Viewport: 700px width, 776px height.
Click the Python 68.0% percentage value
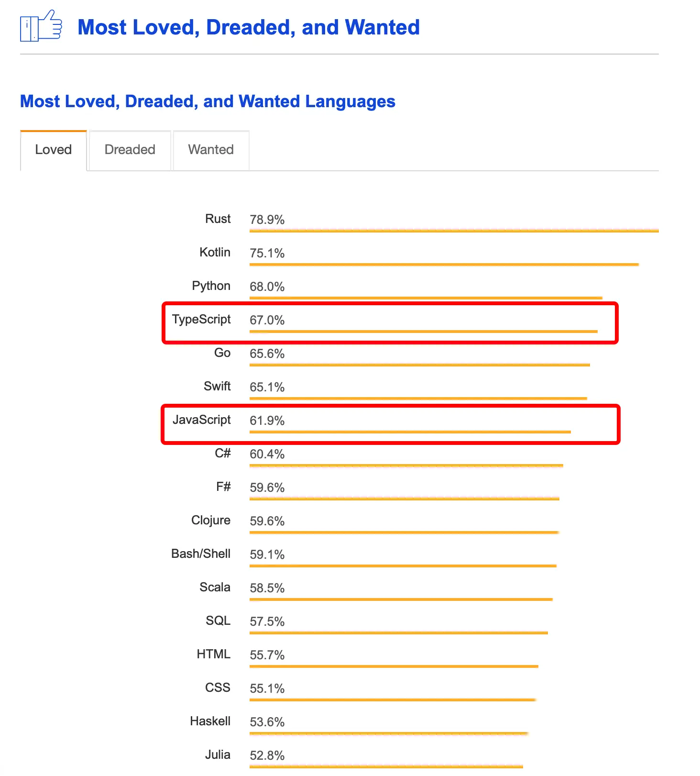point(267,287)
